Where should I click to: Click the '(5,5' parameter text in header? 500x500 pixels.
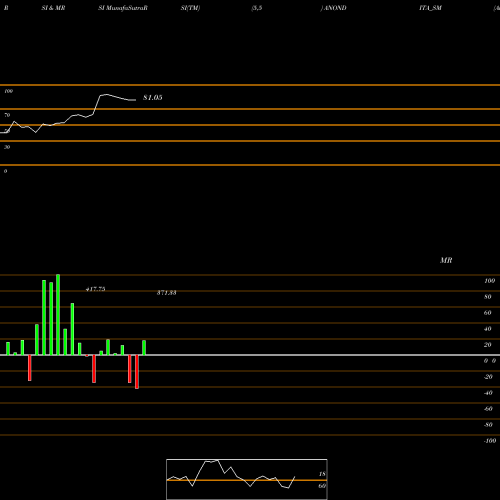(x=257, y=8)
